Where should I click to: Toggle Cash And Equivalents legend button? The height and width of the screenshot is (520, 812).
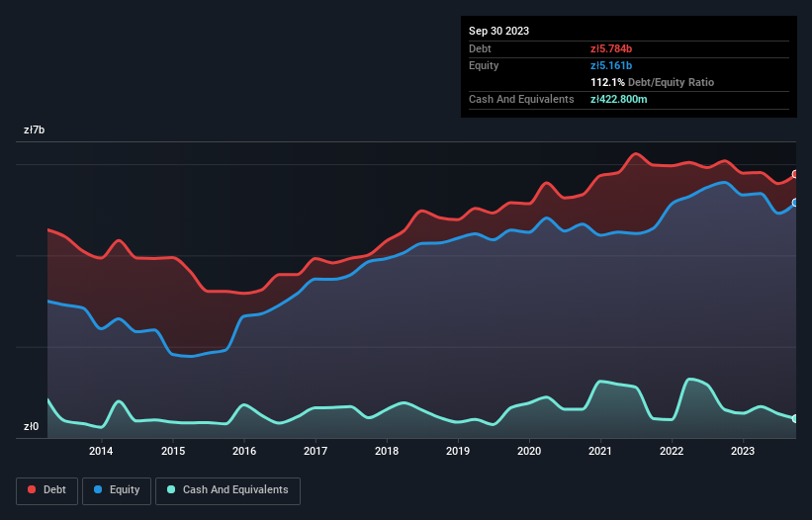tap(227, 490)
